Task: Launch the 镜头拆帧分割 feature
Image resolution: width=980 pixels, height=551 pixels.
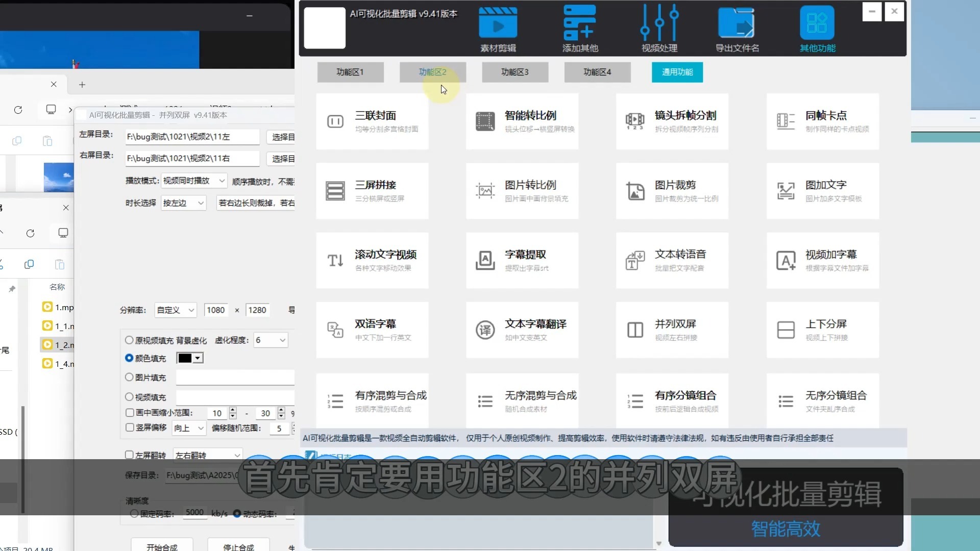Action: 672,121
